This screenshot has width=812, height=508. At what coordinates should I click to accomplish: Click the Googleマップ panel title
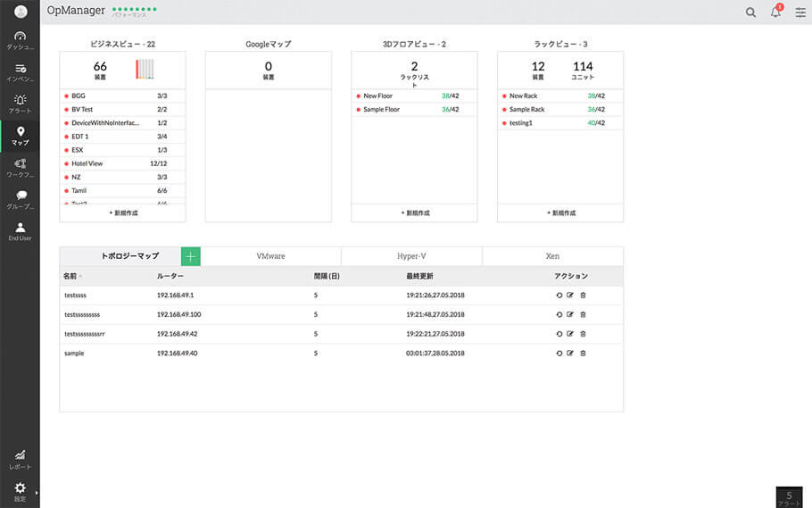click(x=269, y=44)
